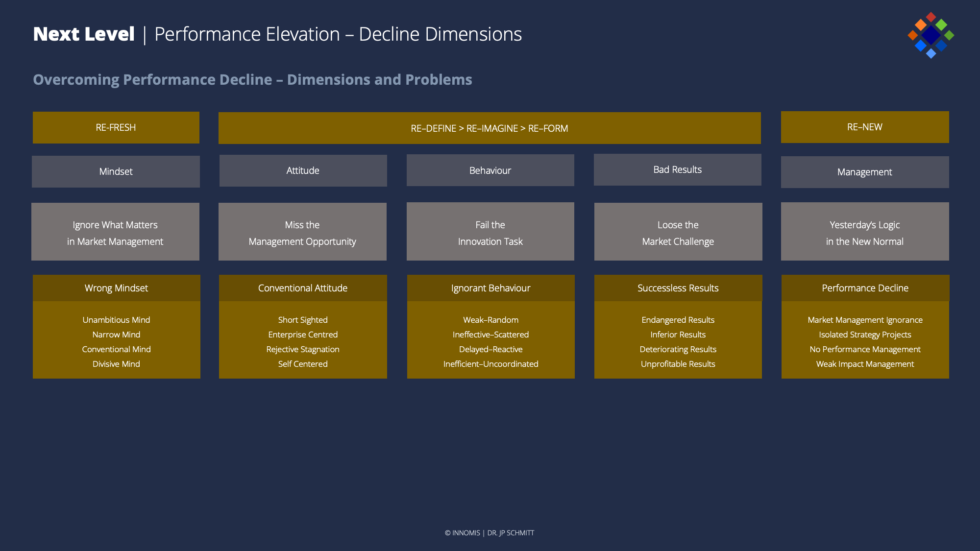The image size is (980, 551).
Task: Click the Mindset dimension box
Action: click(x=116, y=171)
